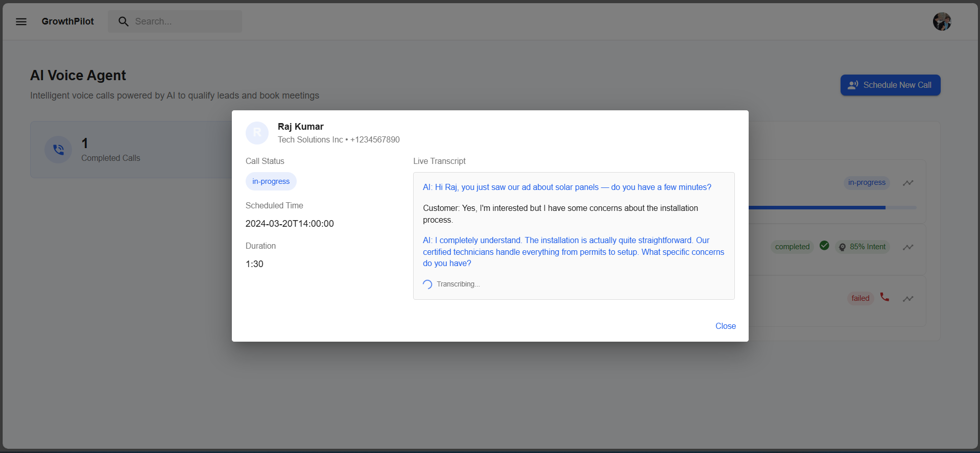980x453 pixels.
Task: Open analytics icon for the failed call
Action: tap(908, 299)
